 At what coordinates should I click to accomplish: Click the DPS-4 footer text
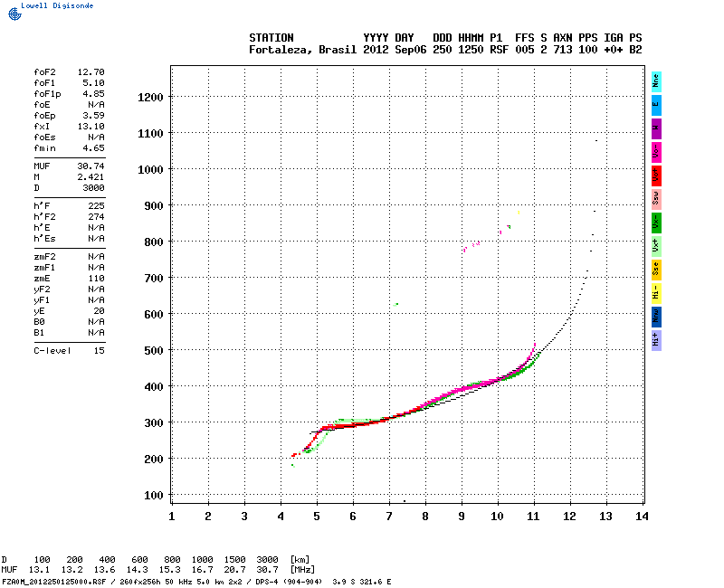point(264,582)
